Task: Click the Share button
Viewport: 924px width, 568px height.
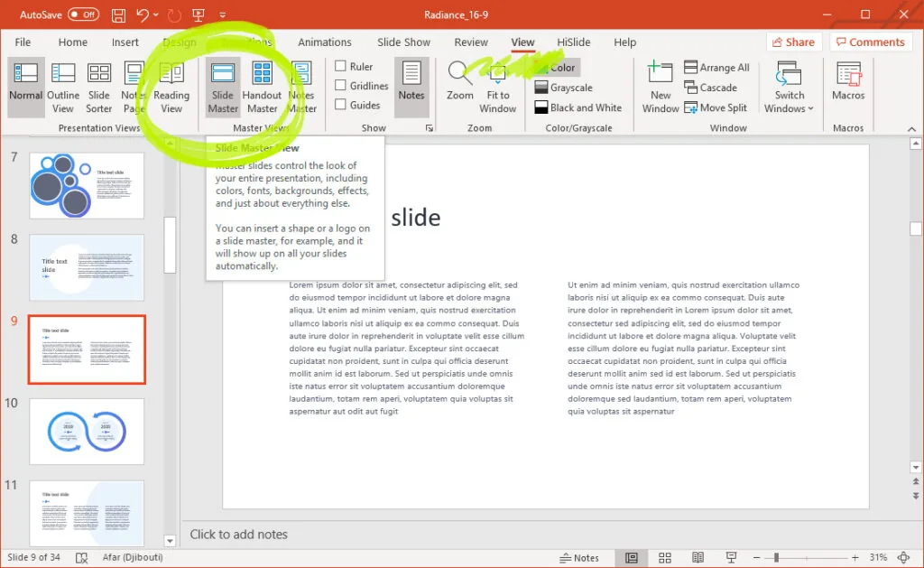Action: point(794,42)
